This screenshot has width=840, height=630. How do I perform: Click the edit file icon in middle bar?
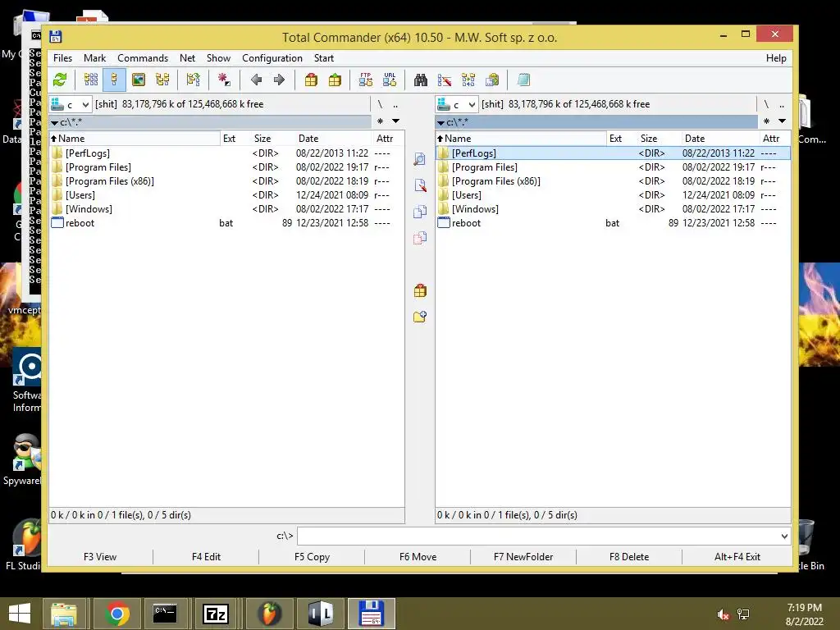pos(420,185)
